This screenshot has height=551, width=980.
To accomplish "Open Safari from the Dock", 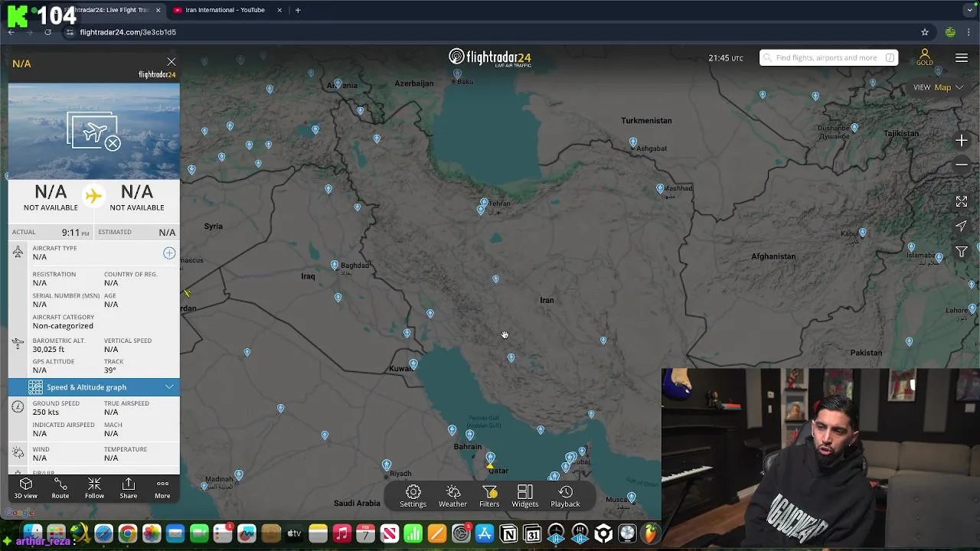I will (103, 533).
